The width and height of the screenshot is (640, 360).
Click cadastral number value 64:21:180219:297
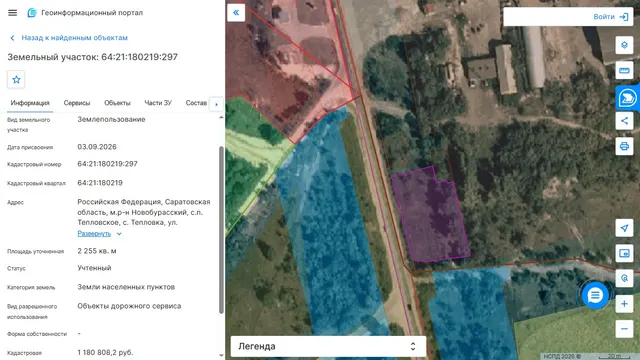(x=107, y=164)
